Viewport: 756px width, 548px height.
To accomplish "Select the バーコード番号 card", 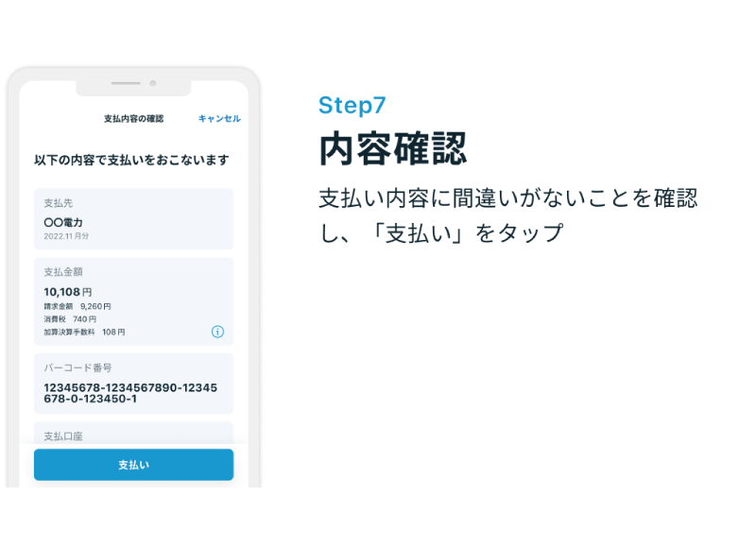I will click(133, 384).
